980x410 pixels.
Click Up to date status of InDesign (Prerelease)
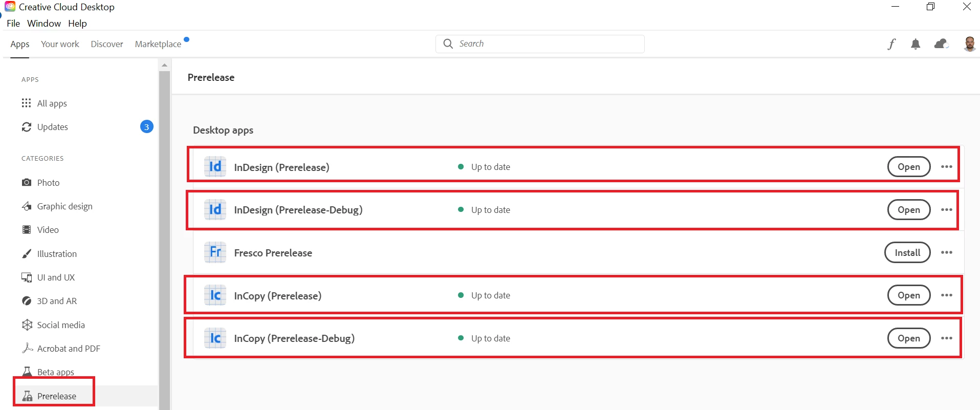490,167
